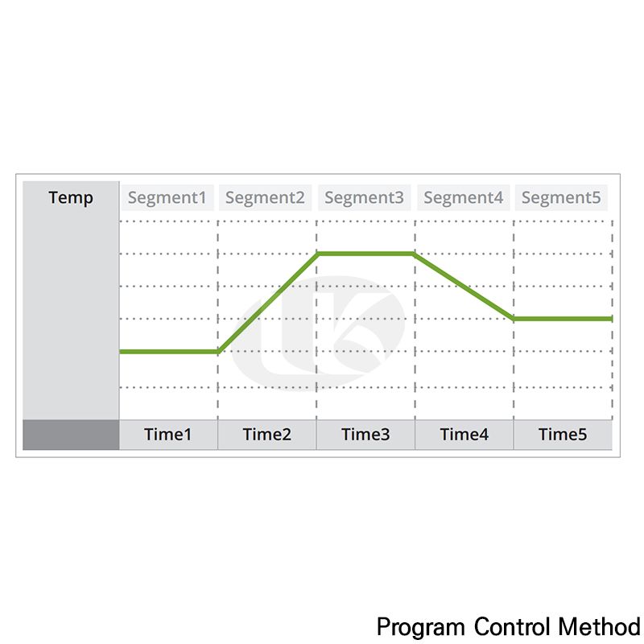Pick the Time4 cell
Screen dimensions: 644x644
[x=464, y=435]
